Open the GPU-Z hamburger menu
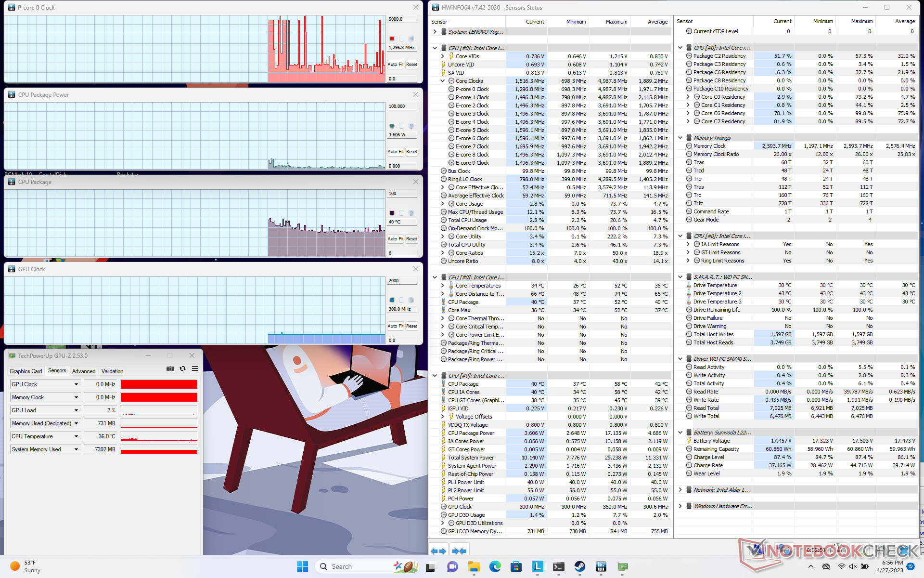Viewport: 924px width, 578px height. (195, 368)
